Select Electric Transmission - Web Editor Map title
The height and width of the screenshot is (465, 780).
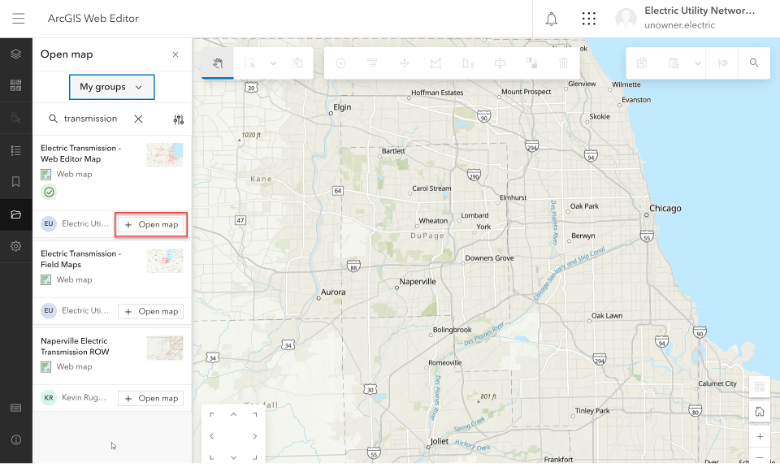coord(81,153)
